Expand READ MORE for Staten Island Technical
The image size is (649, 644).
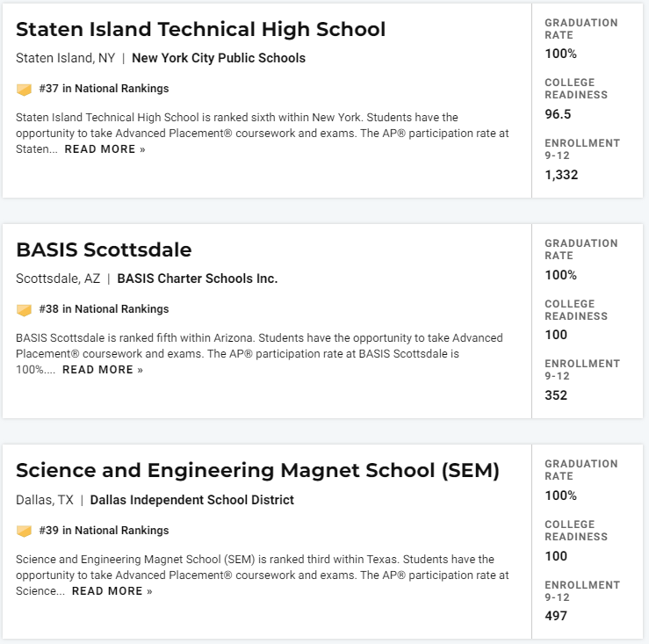(x=105, y=149)
